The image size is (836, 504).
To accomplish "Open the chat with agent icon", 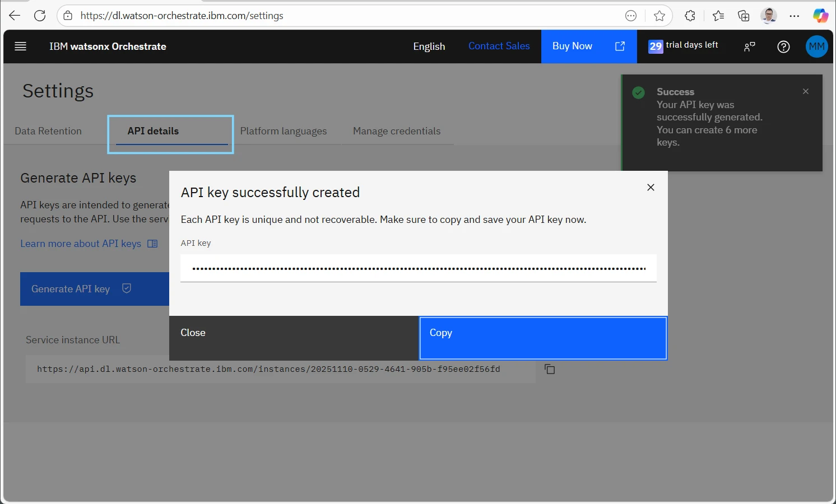I will point(749,46).
